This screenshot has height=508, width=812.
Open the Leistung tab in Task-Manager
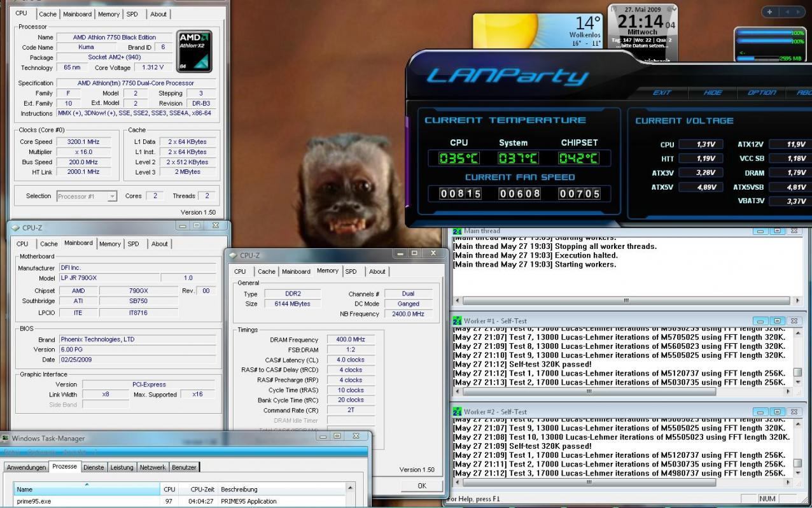pyautogui.click(x=122, y=467)
